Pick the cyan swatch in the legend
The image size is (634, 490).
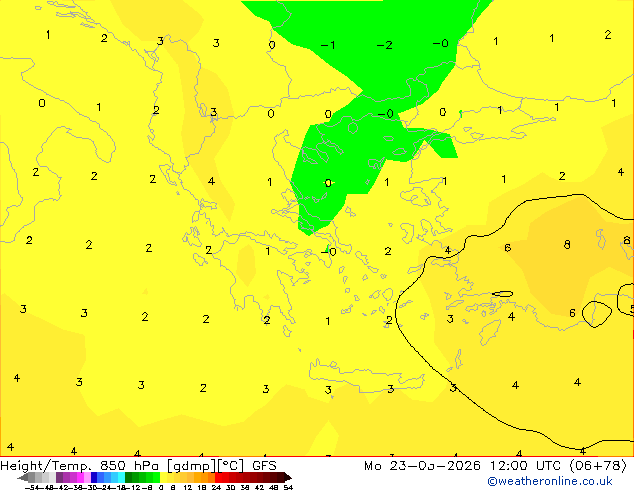click(x=121, y=477)
